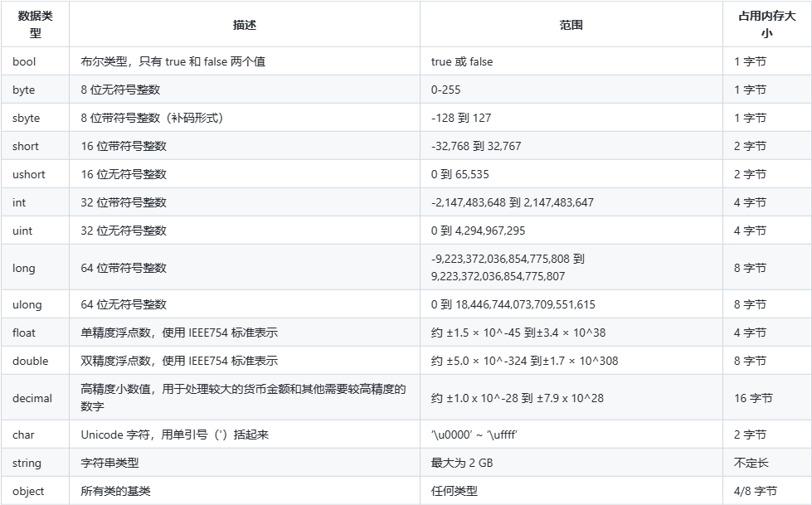Click the string size '不定长'
The height and width of the screenshot is (505, 812).
coord(751,463)
